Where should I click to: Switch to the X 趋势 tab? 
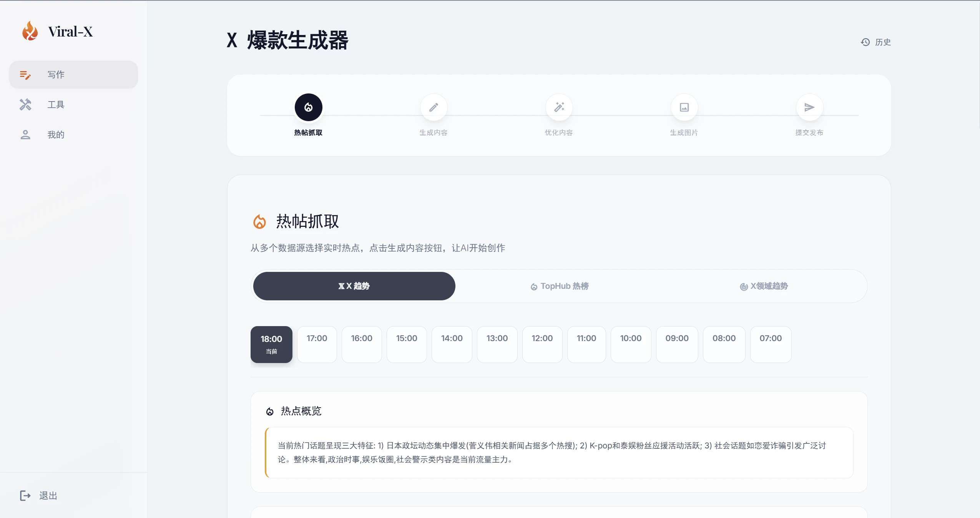coord(354,286)
